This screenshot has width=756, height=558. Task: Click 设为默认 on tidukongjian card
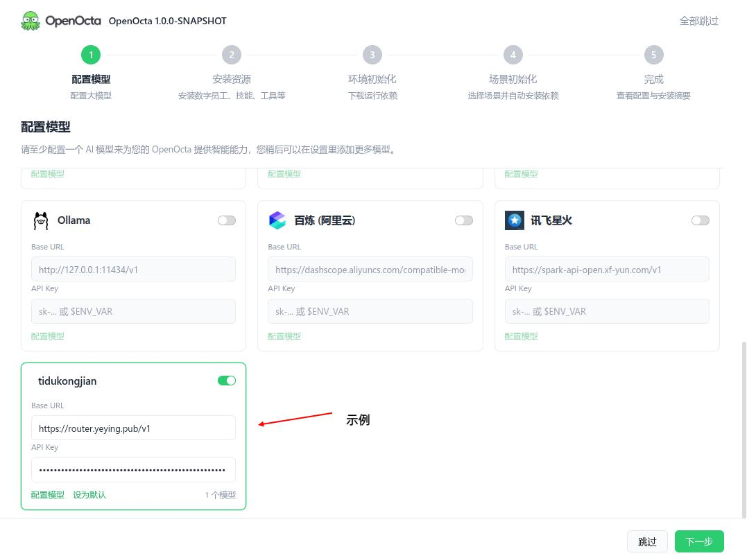click(x=89, y=495)
